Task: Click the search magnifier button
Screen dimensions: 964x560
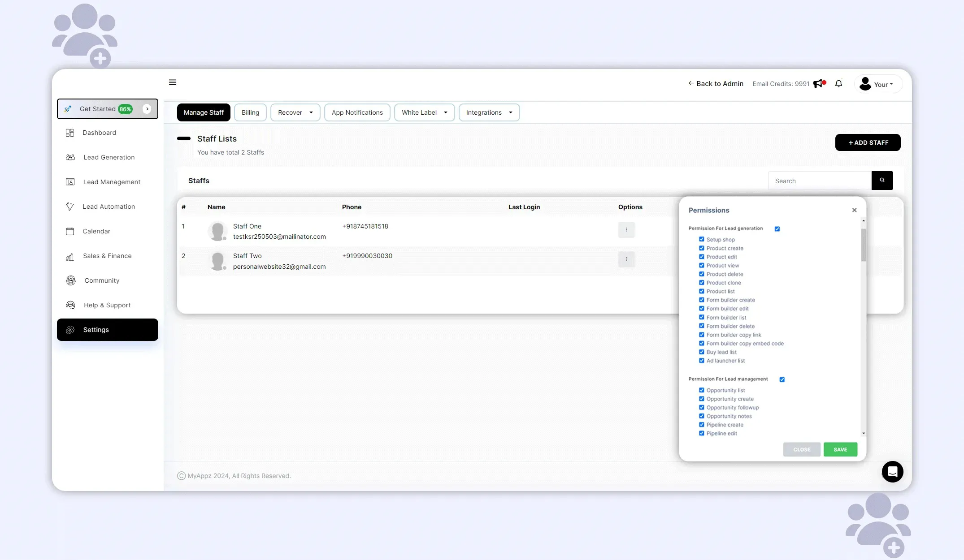Action: point(882,180)
